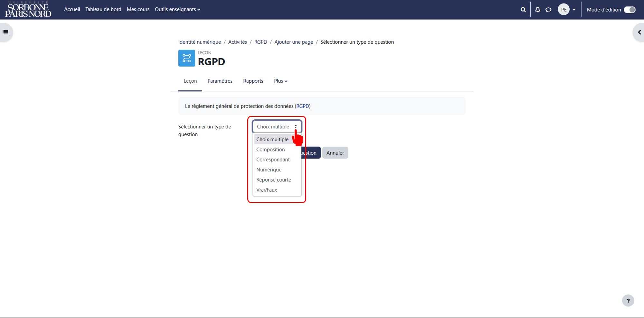Click the Sorbonne Paris Nord logo
The width and height of the screenshot is (644, 318).
click(x=28, y=9)
